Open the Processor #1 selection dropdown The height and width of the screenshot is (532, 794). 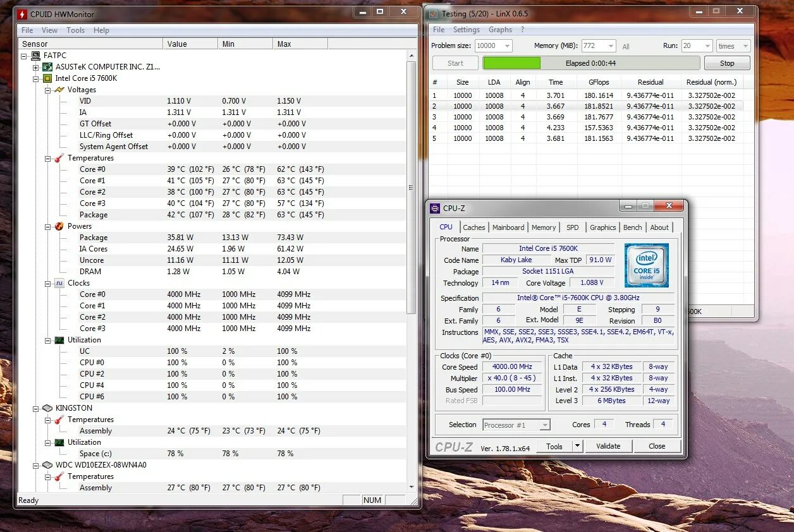pos(545,425)
